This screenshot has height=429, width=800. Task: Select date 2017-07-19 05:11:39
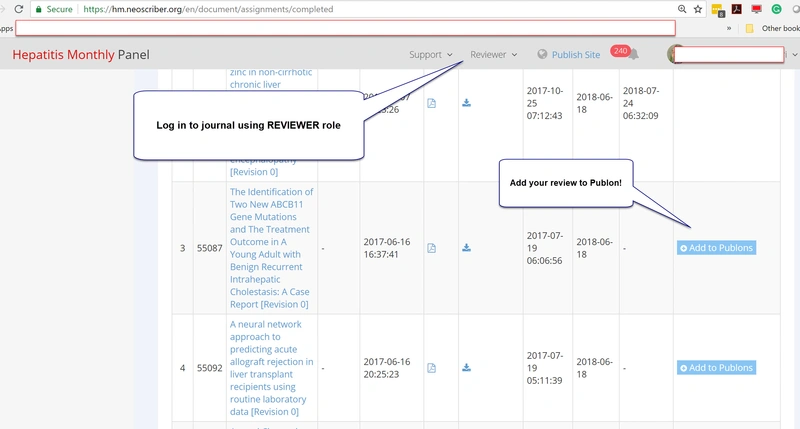click(x=545, y=368)
